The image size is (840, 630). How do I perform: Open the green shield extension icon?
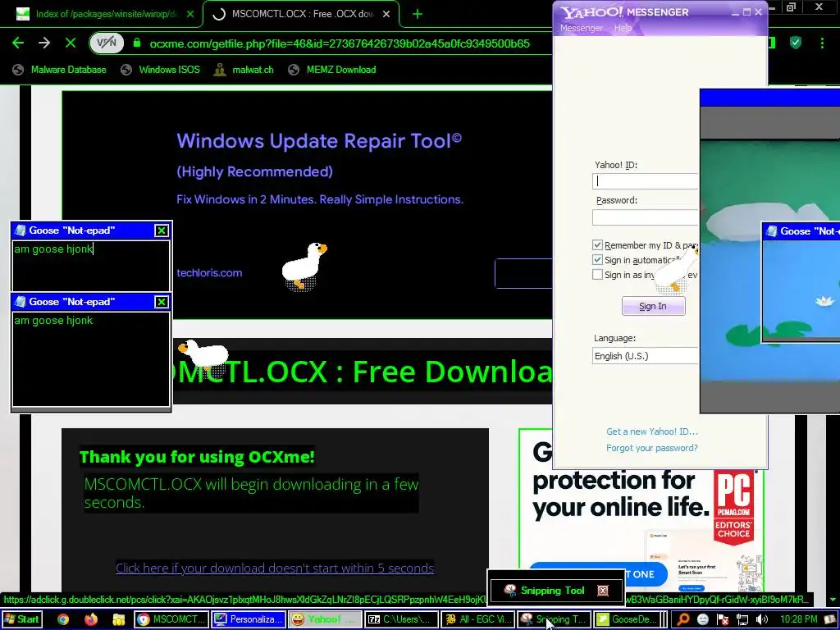(x=796, y=43)
